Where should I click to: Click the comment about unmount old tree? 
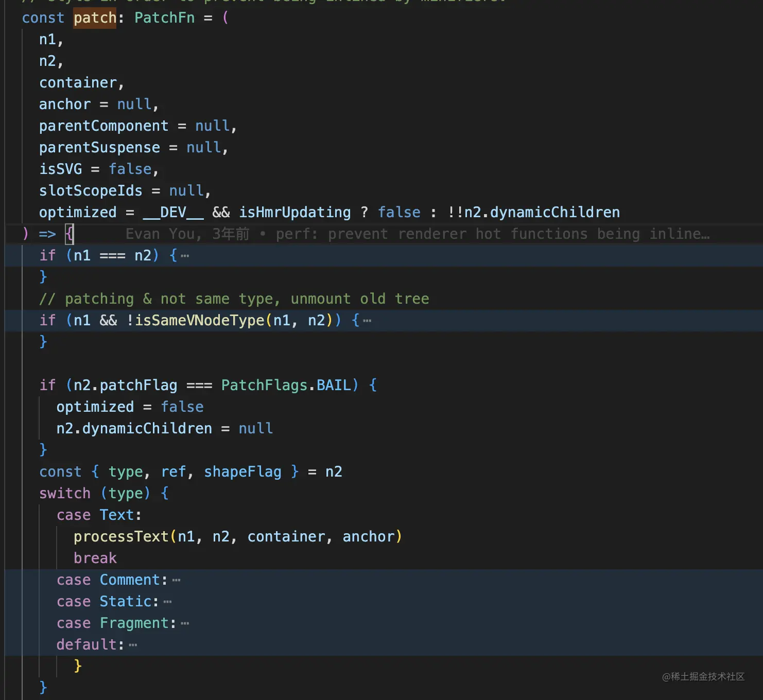pos(234,299)
